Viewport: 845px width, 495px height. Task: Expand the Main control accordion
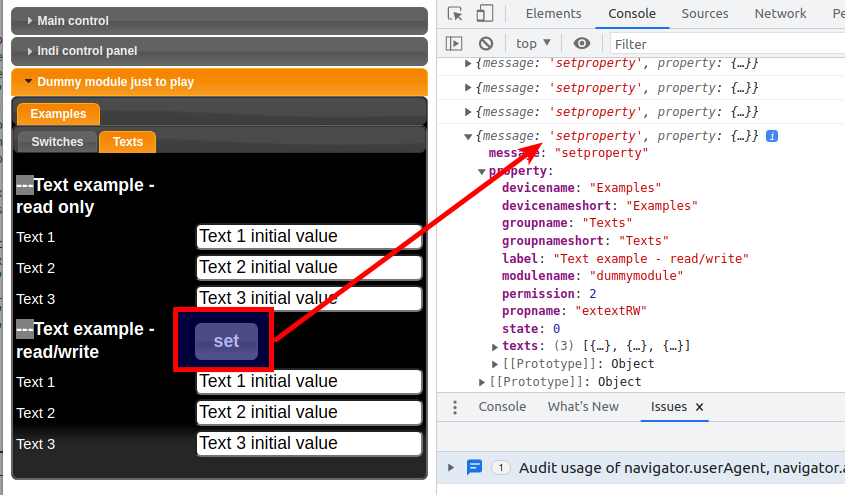click(x=219, y=21)
